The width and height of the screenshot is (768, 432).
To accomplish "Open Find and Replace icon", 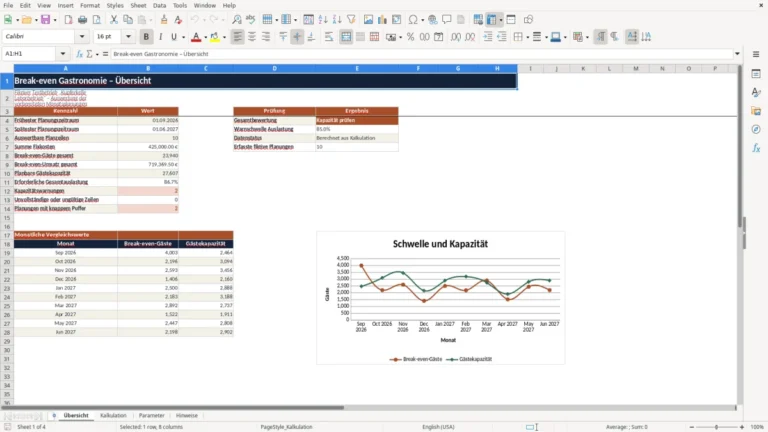I will 237,20.
